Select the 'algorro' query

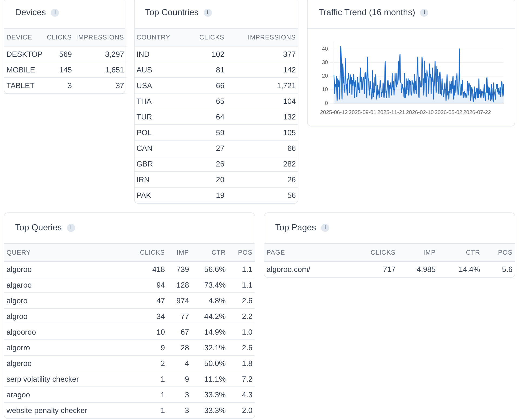18,348
